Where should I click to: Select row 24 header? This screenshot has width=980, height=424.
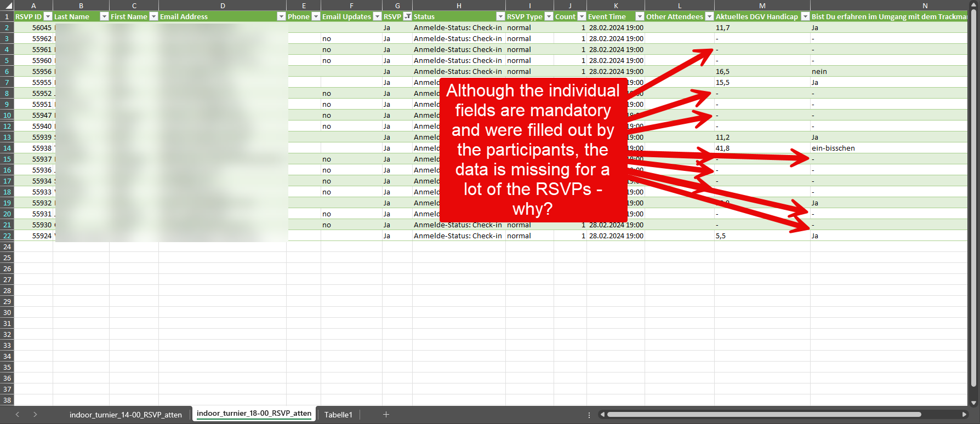click(x=7, y=247)
